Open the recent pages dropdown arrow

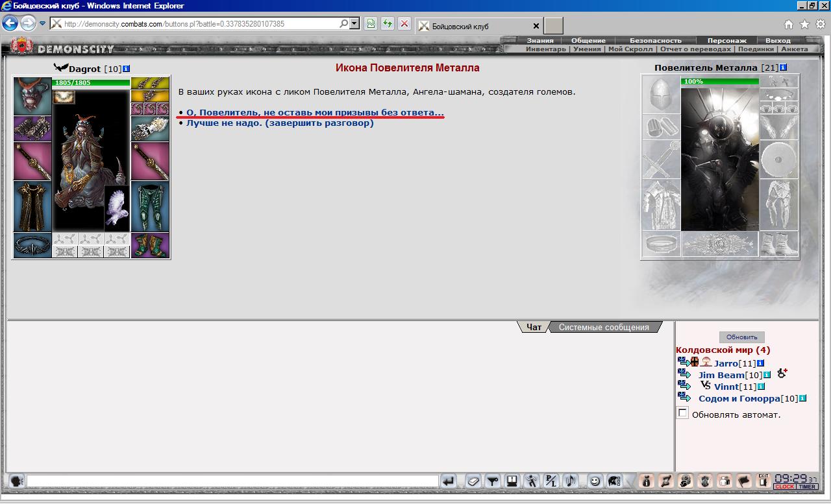[x=42, y=24]
